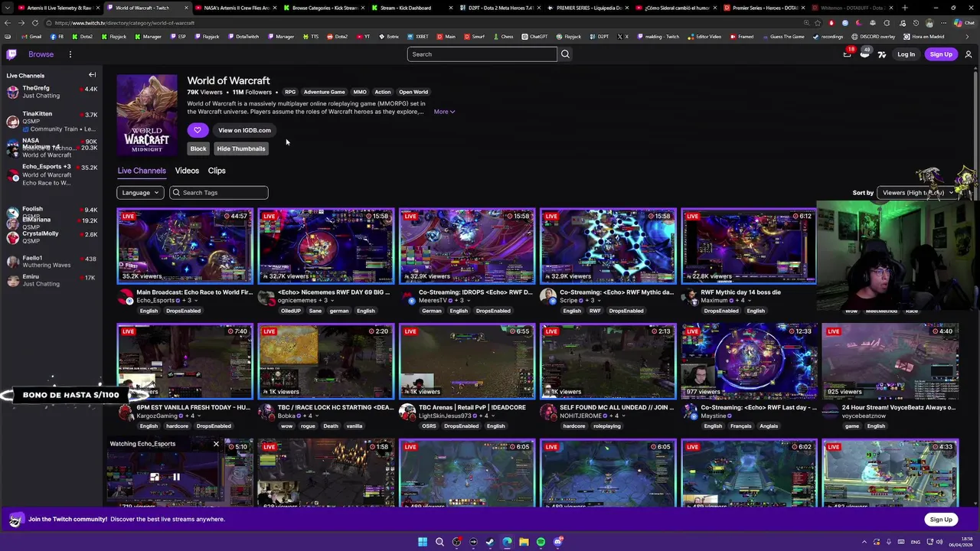Open the 24 Hour Stream VoyceBeatz thumbnail
This screenshot has height=551, width=980.
click(890, 361)
